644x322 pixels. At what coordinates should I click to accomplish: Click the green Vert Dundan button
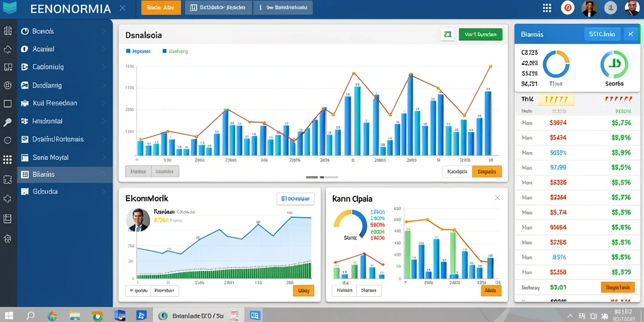(x=480, y=35)
